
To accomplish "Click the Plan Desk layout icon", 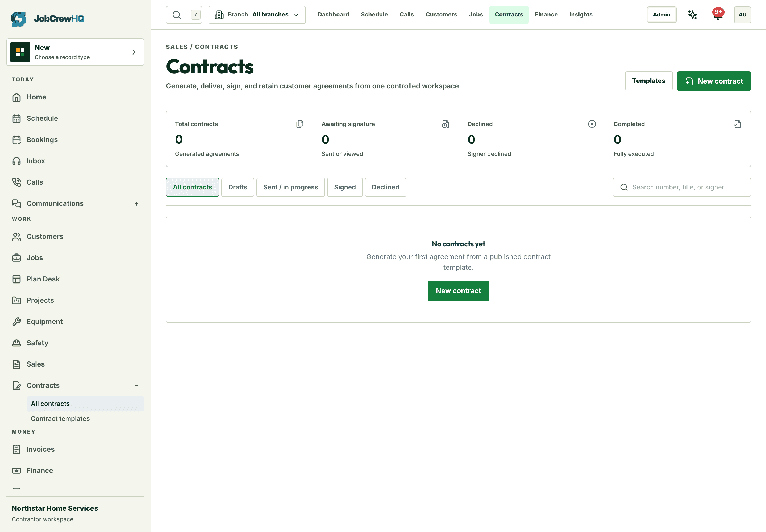I will [16, 279].
